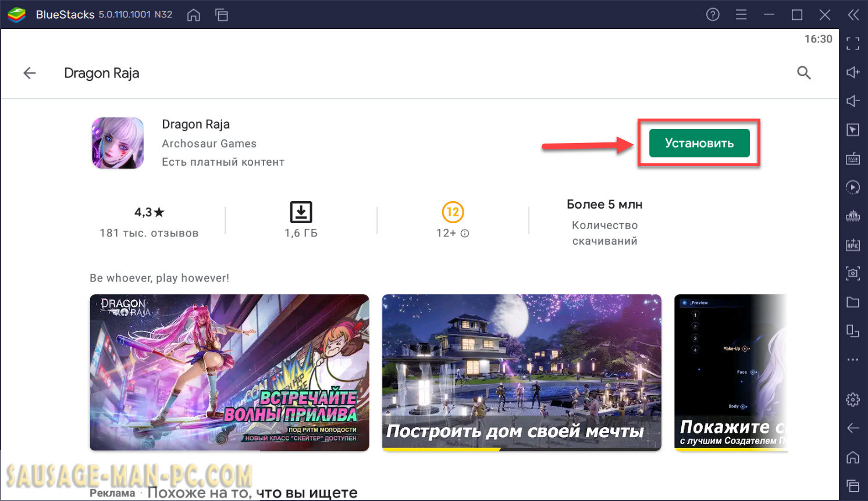This screenshot has width=868, height=501.
Task: Click the "Есть платный контент" label
Action: [223, 162]
